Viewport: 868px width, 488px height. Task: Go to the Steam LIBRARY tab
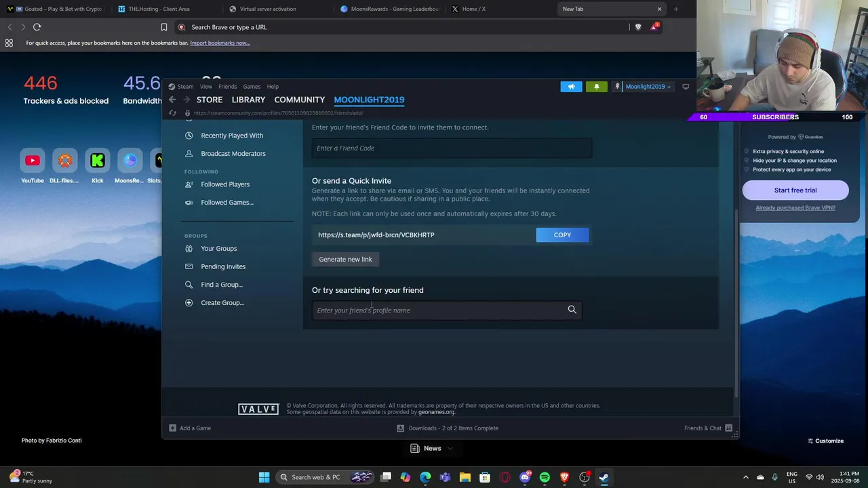[x=248, y=100]
